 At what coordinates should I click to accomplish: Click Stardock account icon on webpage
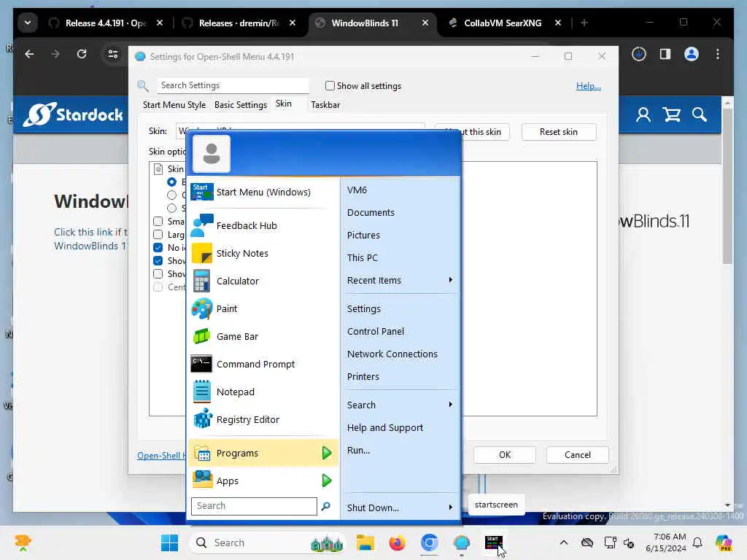click(643, 114)
